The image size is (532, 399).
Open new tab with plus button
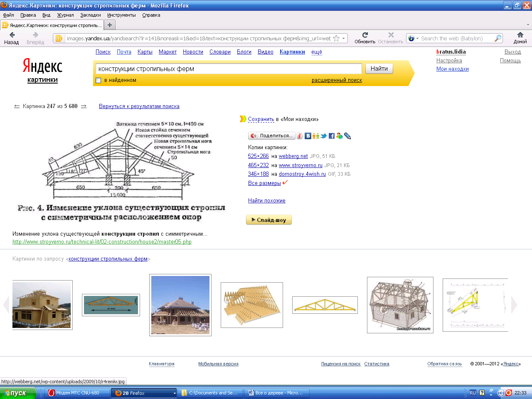click(x=110, y=25)
